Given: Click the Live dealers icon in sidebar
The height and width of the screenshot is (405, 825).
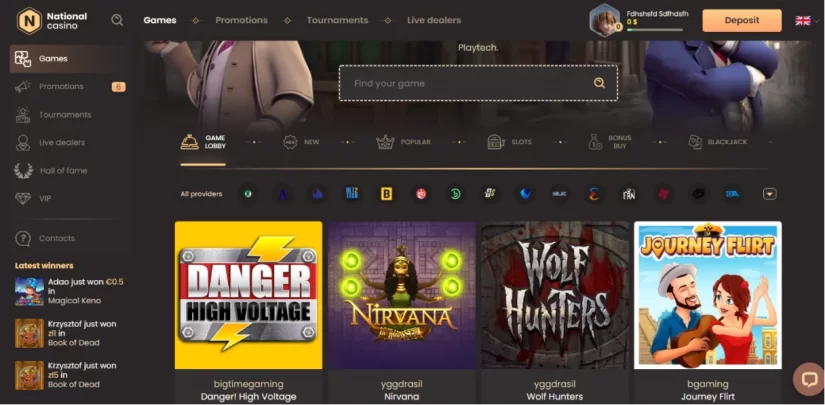Looking at the screenshot, I should coord(23,143).
